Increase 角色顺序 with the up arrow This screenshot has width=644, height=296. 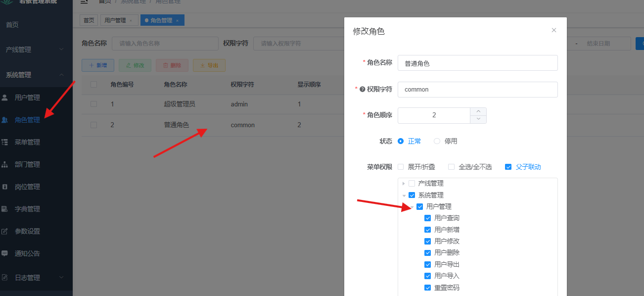478,111
